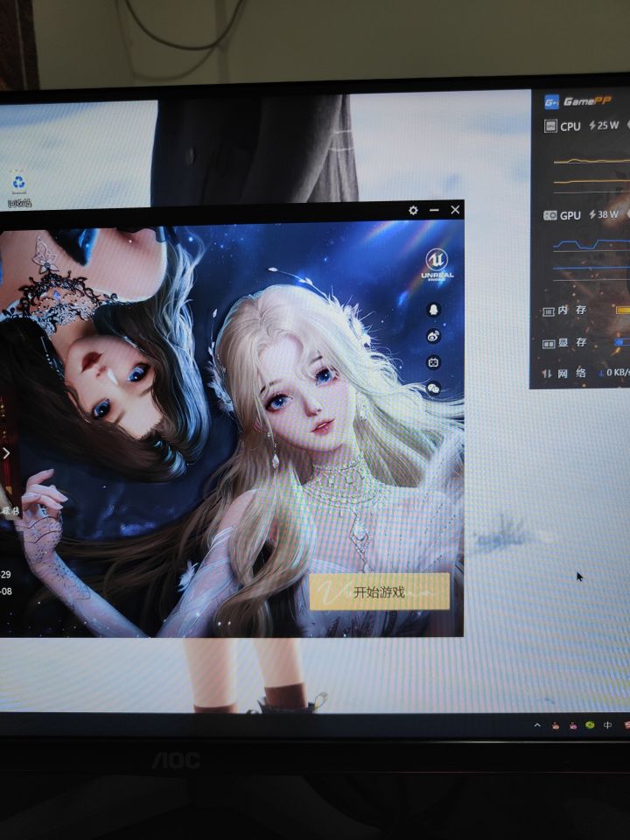This screenshot has width=630, height=840.
Task: Click the orange peach tray icon
Action: pos(556,726)
